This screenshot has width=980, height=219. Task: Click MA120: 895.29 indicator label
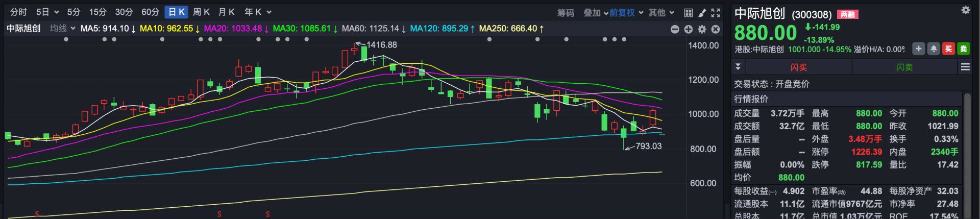(443, 29)
